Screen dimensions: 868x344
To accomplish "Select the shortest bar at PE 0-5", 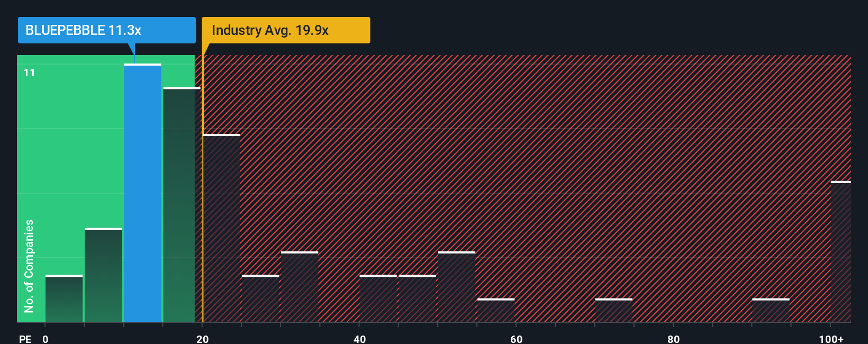I will coord(64,298).
